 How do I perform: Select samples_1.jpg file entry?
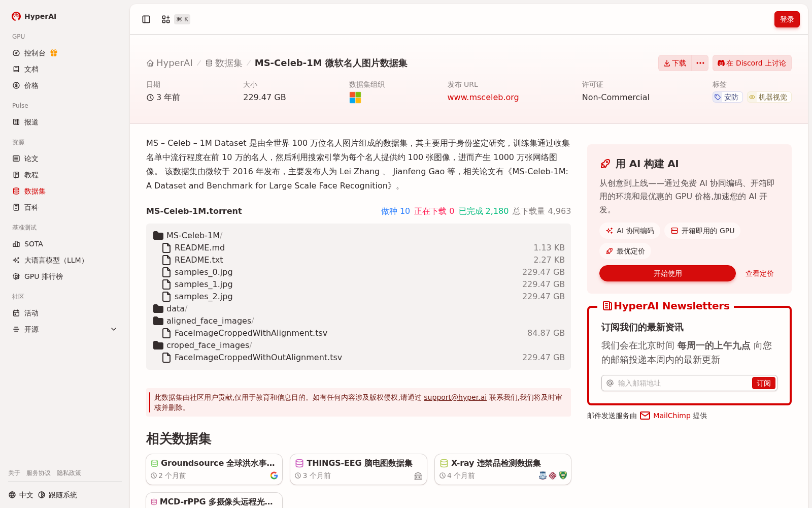pos(358,284)
